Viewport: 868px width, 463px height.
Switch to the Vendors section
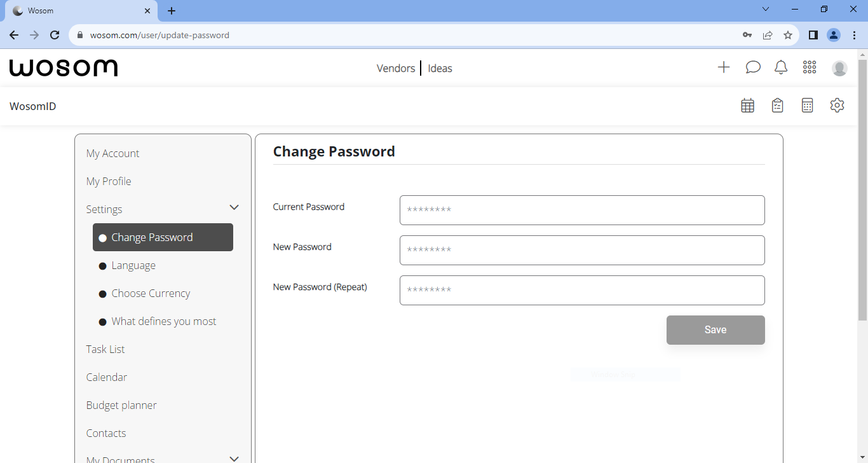(x=395, y=68)
